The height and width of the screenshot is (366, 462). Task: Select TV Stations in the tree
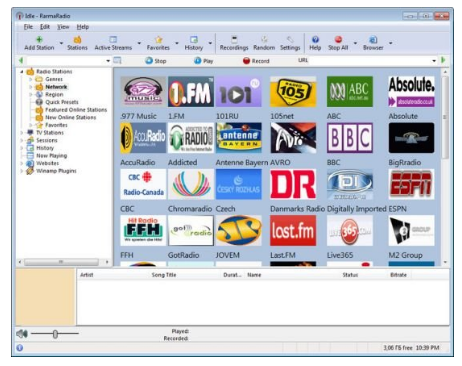(x=50, y=133)
